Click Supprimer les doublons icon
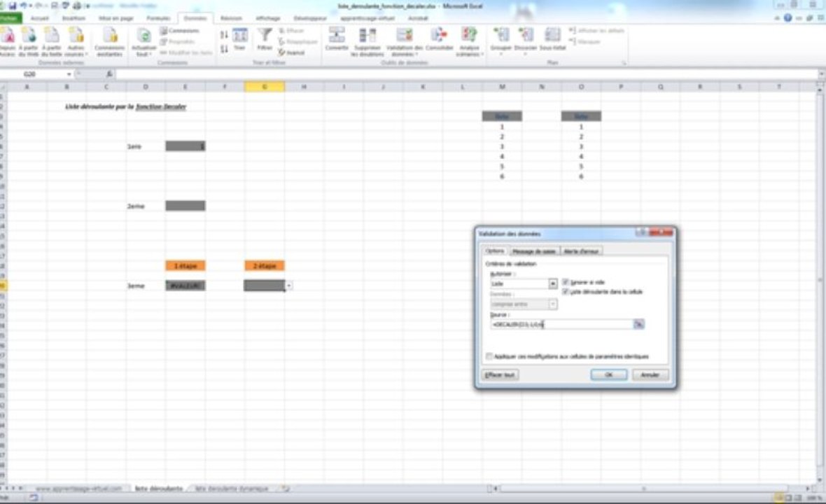This screenshot has width=826, height=504. pos(367,41)
